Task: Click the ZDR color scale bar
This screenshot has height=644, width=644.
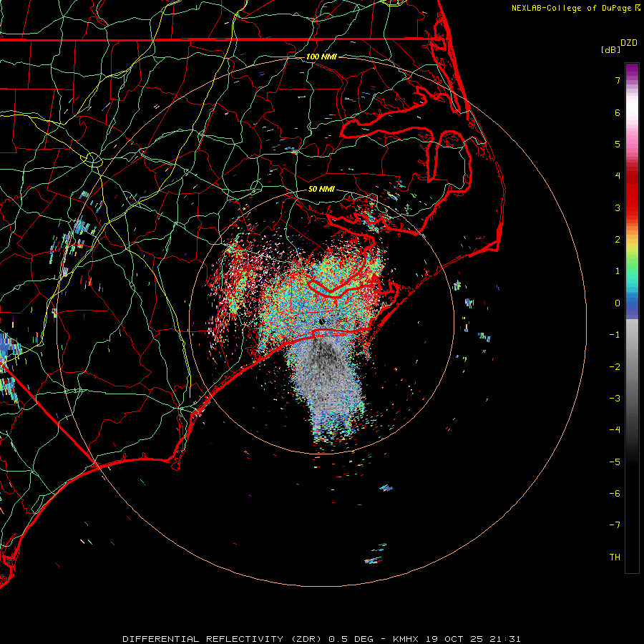Action: pos(632,318)
